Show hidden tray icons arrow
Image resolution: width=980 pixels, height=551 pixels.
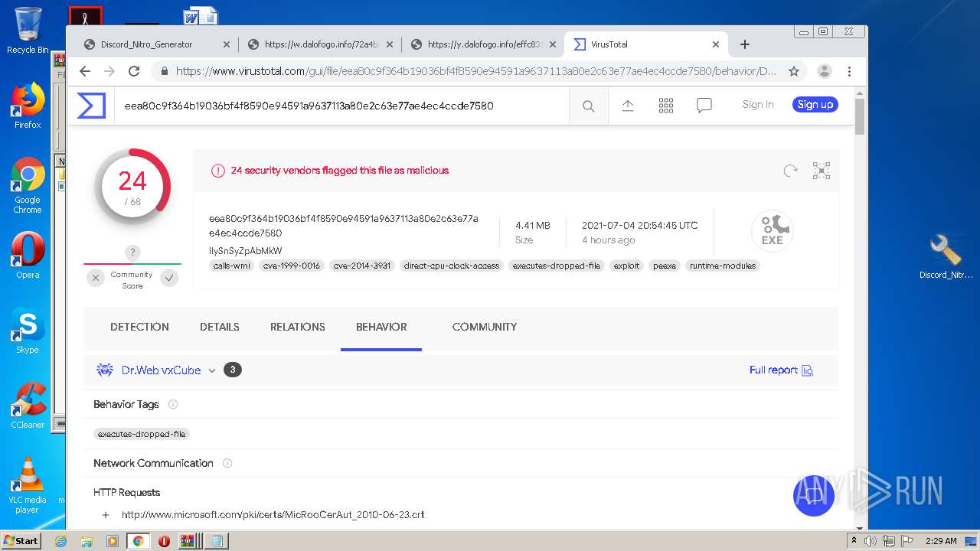pyautogui.click(x=854, y=541)
